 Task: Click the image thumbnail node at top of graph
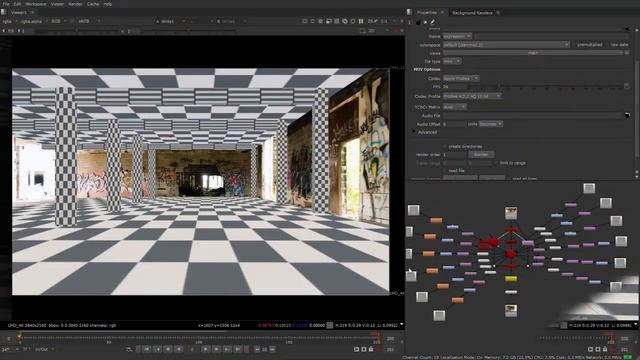(x=511, y=213)
